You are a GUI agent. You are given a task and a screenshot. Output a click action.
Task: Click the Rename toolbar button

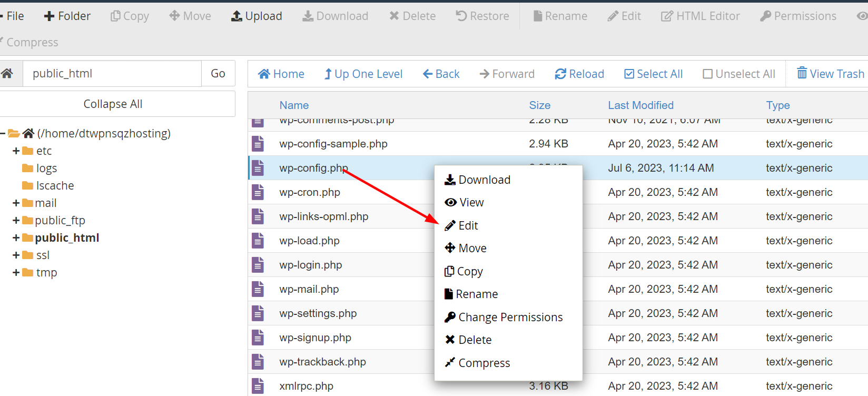click(560, 16)
